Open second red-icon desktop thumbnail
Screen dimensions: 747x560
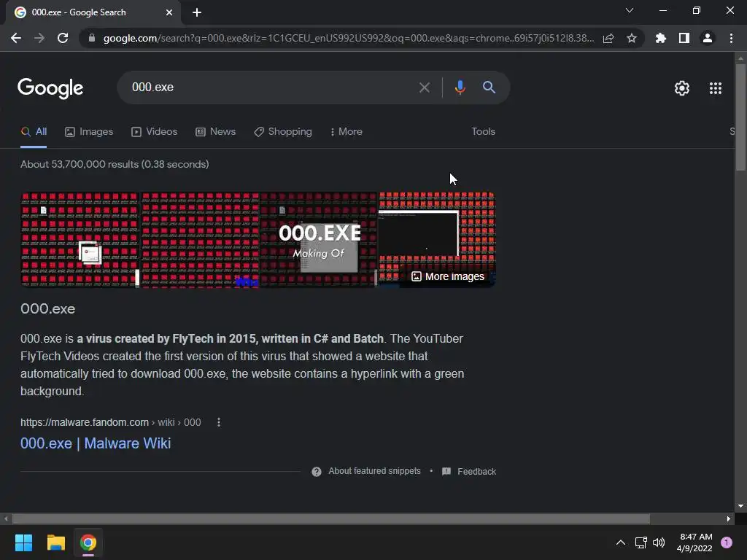(x=200, y=239)
